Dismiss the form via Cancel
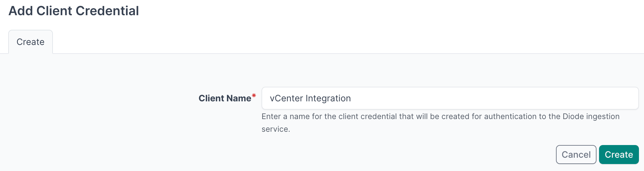 tap(576, 155)
